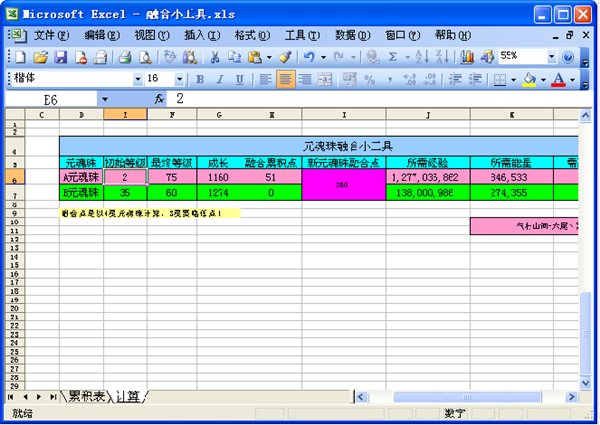Image resolution: width=600 pixels, height=425 pixels.
Task: Decrease decimal places
Action: (x=430, y=80)
